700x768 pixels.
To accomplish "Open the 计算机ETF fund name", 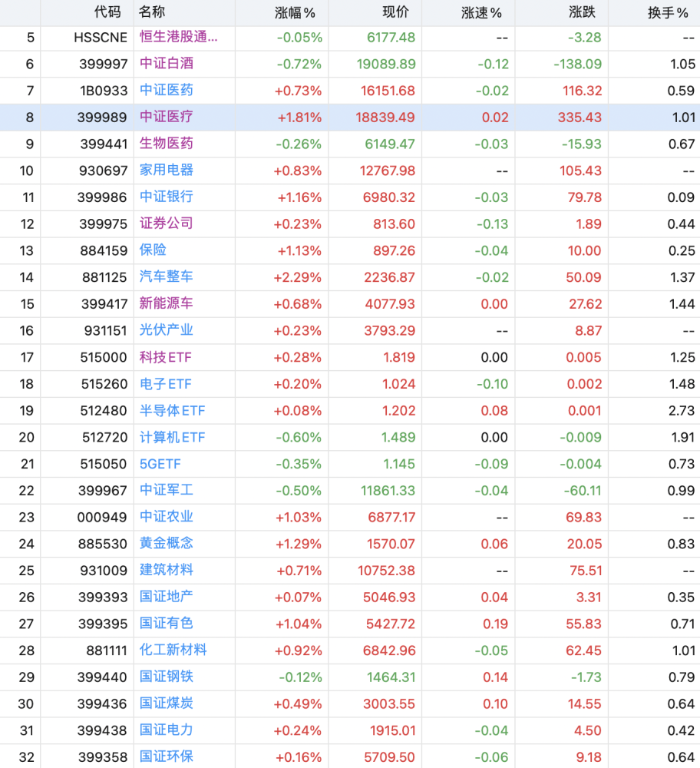I will pyautogui.click(x=172, y=438).
